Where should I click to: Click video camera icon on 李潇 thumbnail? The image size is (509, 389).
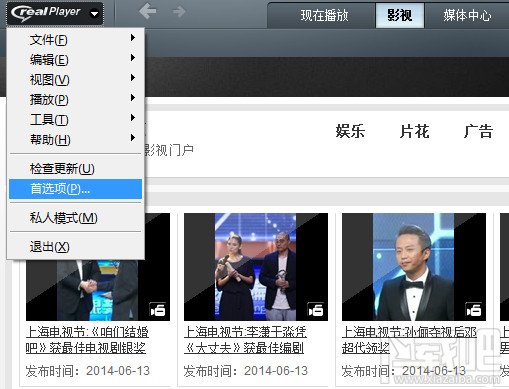(315, 309)
